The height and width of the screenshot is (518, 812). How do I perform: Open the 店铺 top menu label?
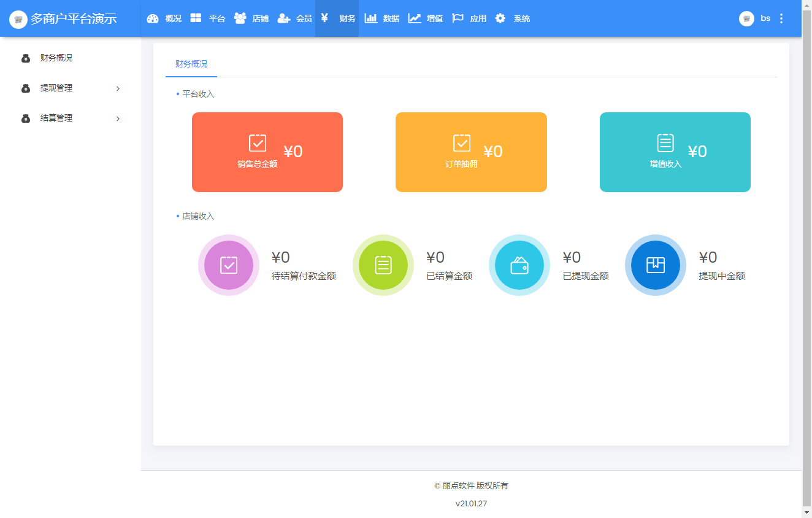point(261,18)
